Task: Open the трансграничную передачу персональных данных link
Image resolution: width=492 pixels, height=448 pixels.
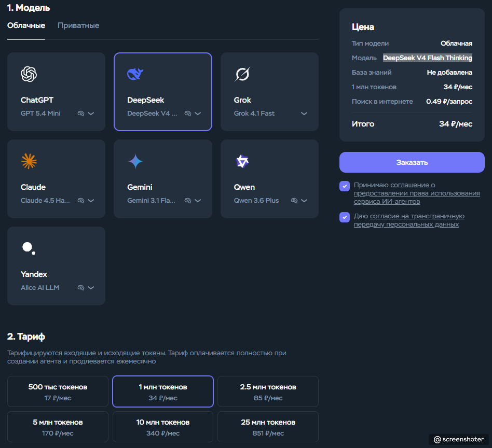Action: (409, 220)
